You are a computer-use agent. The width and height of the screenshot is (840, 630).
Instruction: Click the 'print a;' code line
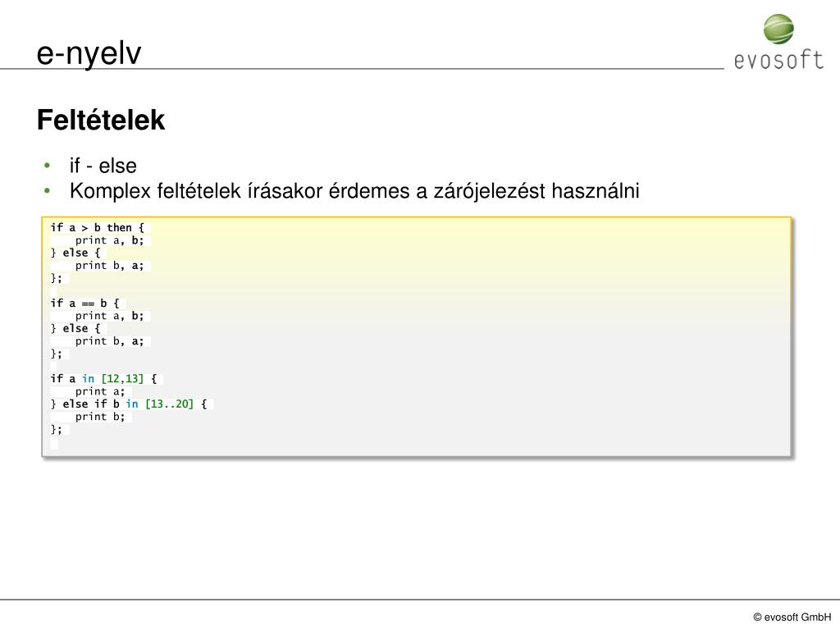[x=100, y=391]
